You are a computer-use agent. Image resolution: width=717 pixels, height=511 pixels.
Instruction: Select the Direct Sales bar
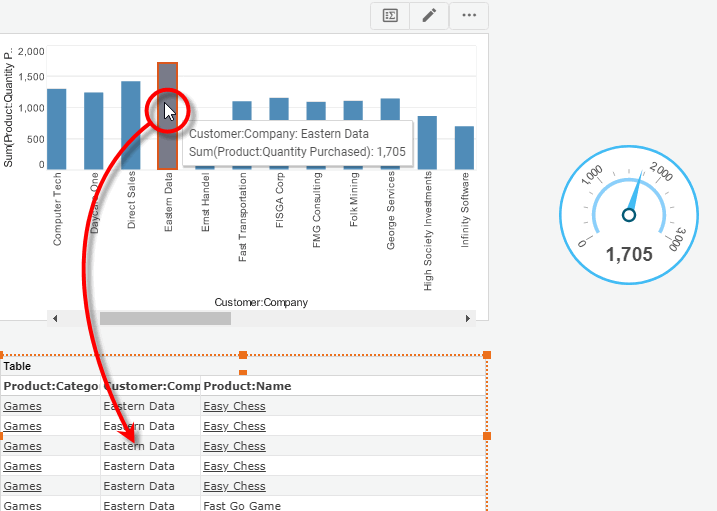pos(131,125)
